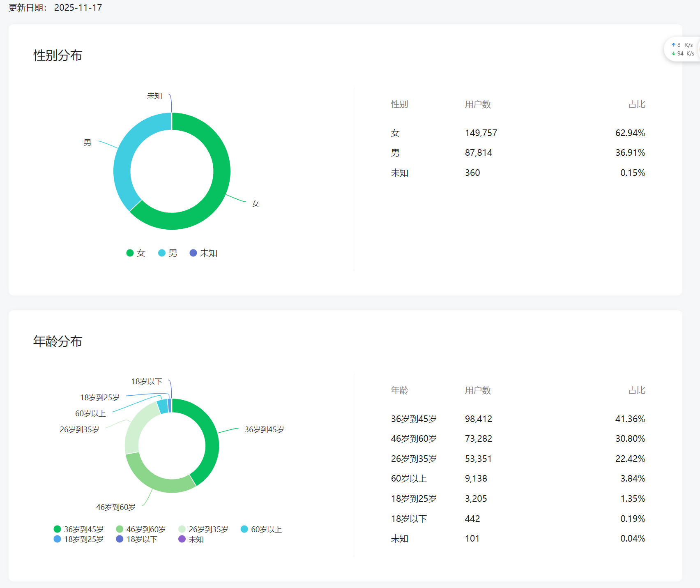Toggle the purple 未知 legend entry in age chart
Screen dimensions: 700x588
point(191,539)
